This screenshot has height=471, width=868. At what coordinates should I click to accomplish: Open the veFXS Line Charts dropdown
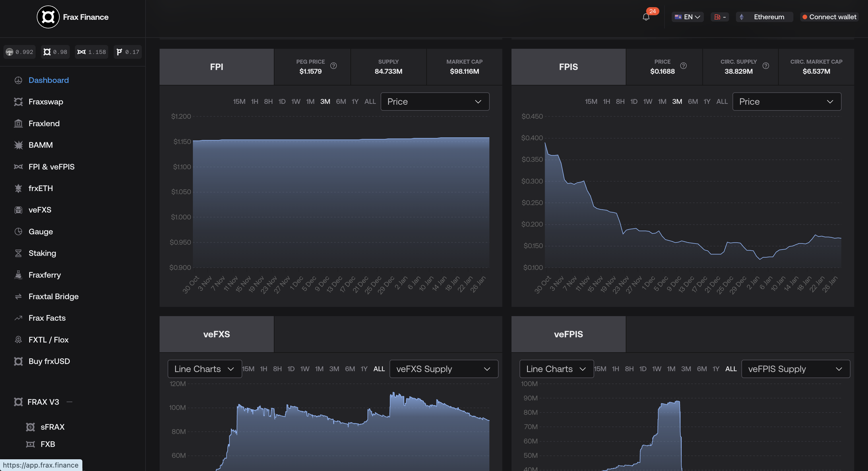pos(204,369)
